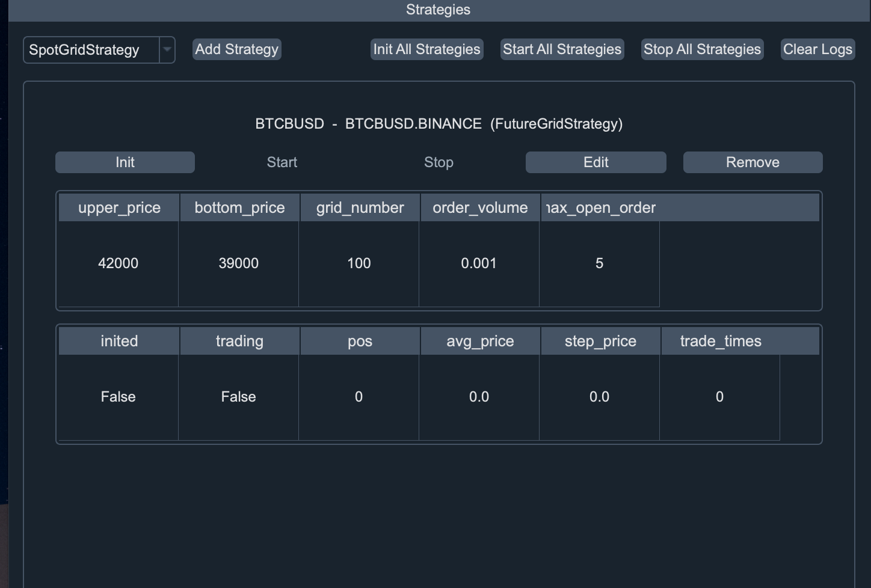Select the trade_times value cell
Viewport: 871px width, 588px height.
(x=719, y=397)
